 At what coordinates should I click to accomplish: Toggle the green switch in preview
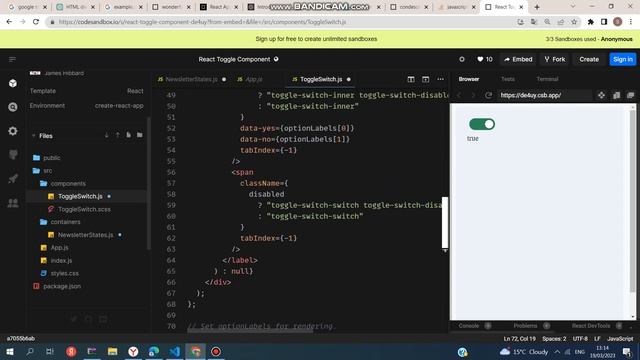click(482, 124)
